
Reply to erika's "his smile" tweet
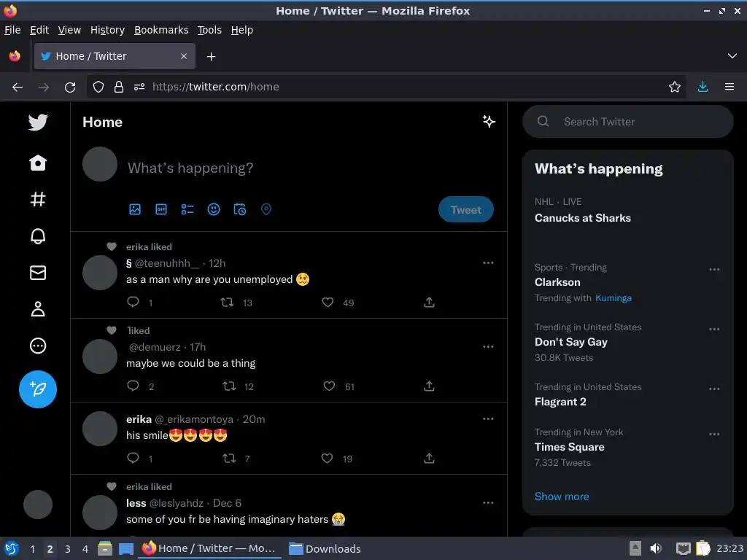(133, 458)
